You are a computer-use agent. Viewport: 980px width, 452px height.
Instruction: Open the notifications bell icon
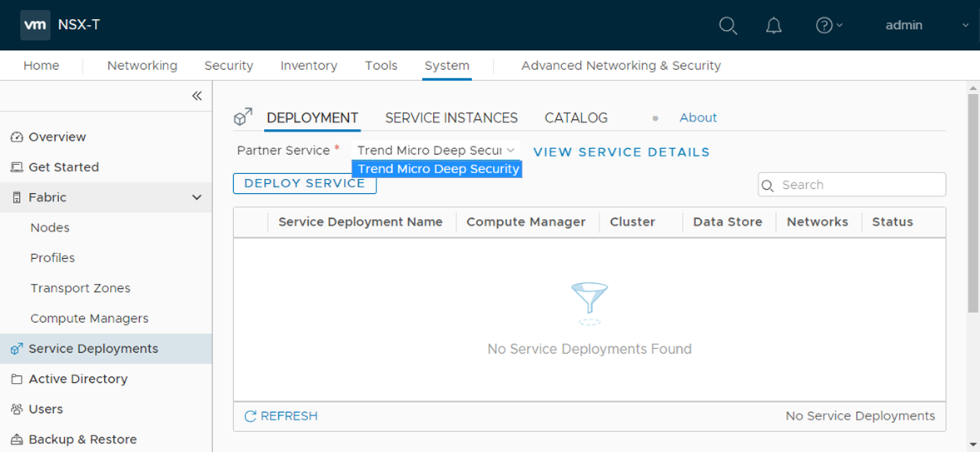[x=774, y=26]
